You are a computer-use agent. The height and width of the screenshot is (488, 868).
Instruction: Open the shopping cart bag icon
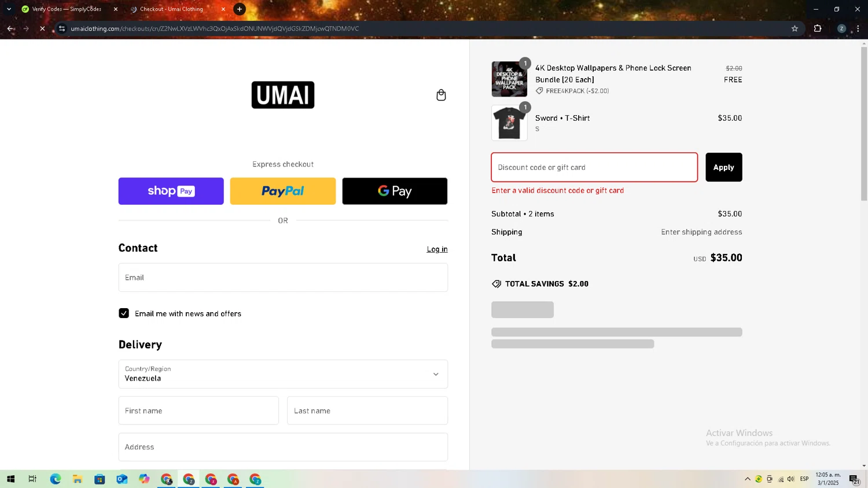(x=441, y=95)
